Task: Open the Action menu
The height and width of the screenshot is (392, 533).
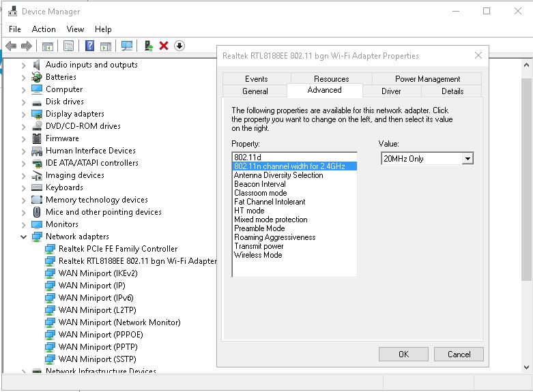Action: pos(44,29)
